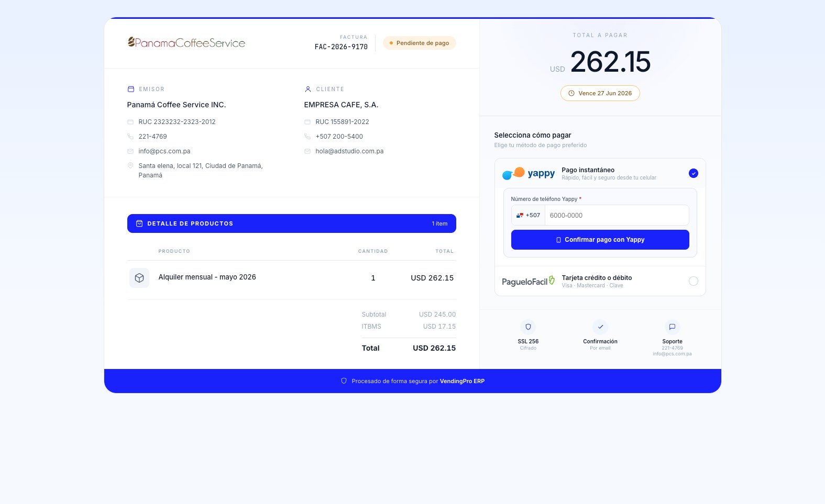The image size is (825, 504).
Task: Click the Yappy logo
Action: [529, 173]
